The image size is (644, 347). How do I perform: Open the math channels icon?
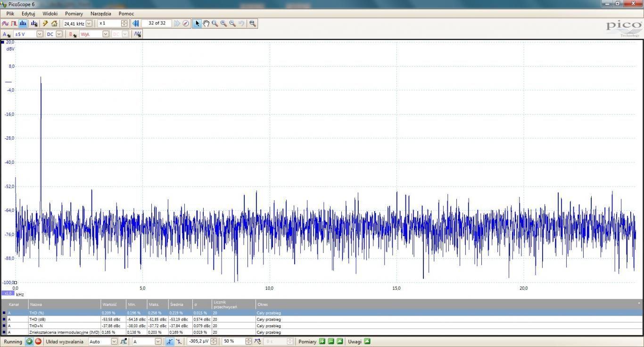click(138, 34)
